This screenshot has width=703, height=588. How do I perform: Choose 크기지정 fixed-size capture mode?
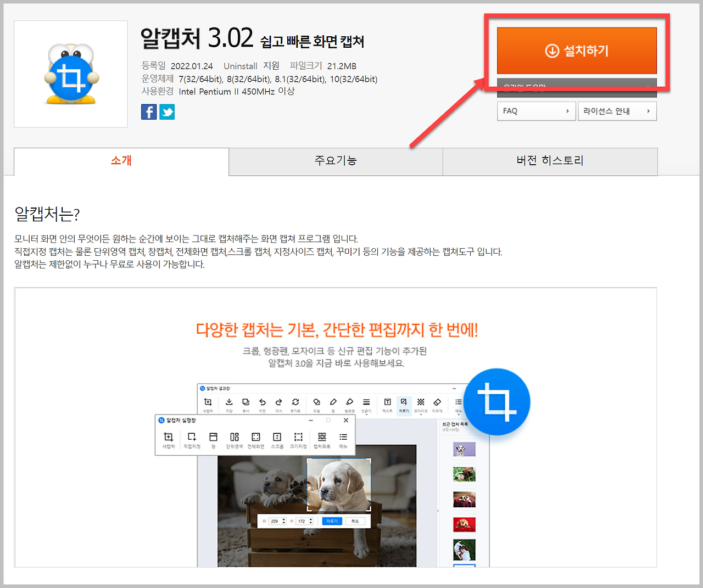tap(298, 440)
